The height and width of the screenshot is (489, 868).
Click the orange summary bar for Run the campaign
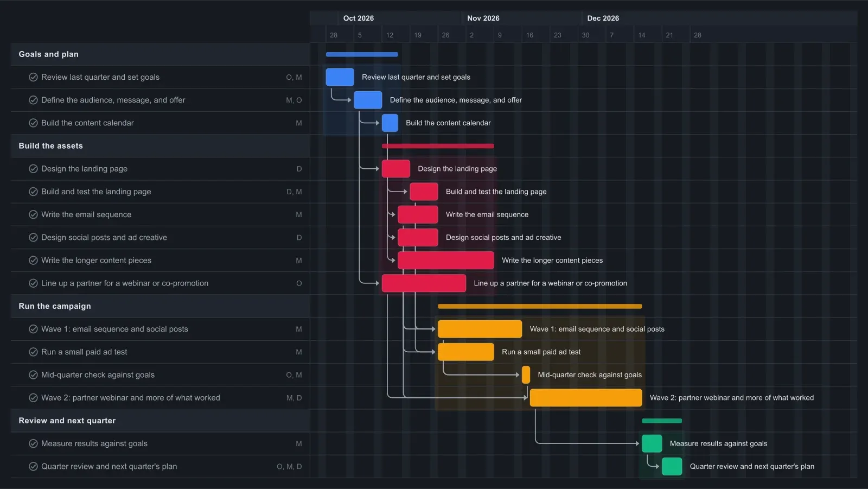coord(540,306)
